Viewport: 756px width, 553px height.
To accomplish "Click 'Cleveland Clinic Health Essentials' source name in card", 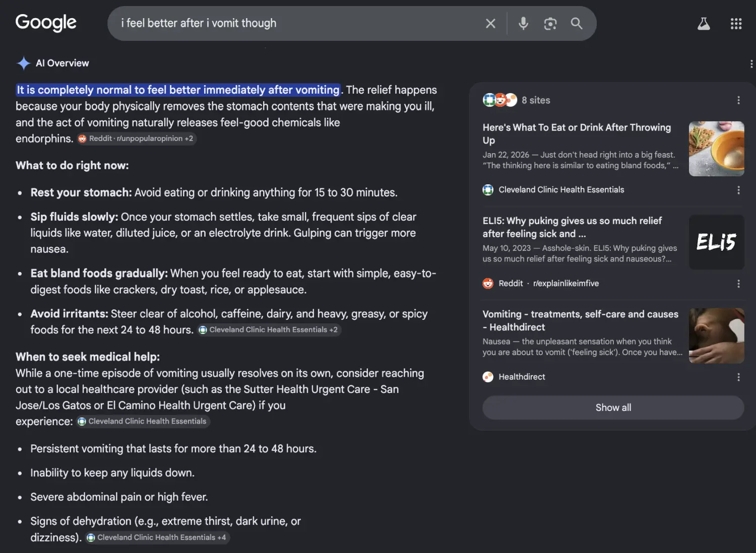I will tap(561, 190).
